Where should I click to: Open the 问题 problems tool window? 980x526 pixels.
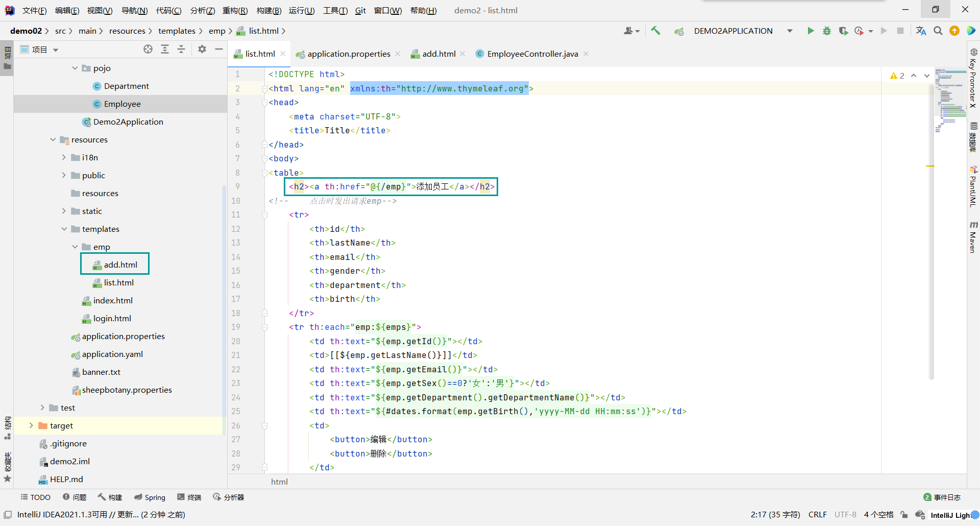click(x=75, y=497)
